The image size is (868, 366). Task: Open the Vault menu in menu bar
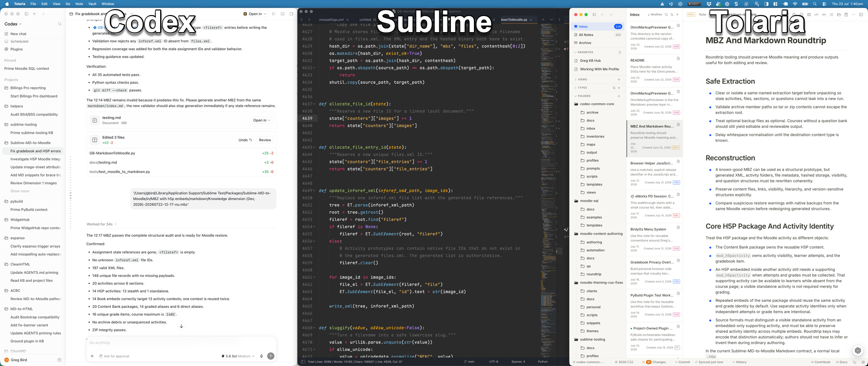point(92,4)
